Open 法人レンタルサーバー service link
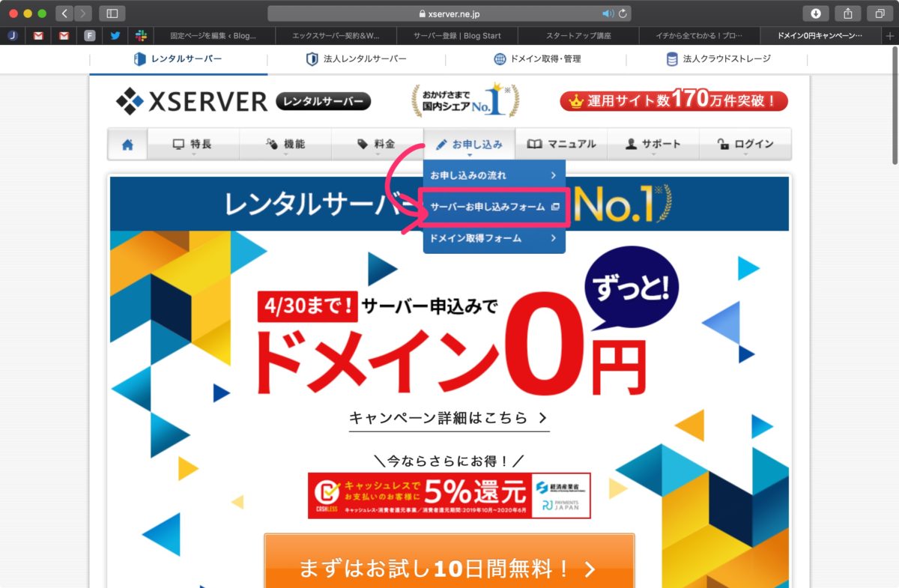Screen dimensions: 899x588 pyautogui.click(x=357, y=59)
